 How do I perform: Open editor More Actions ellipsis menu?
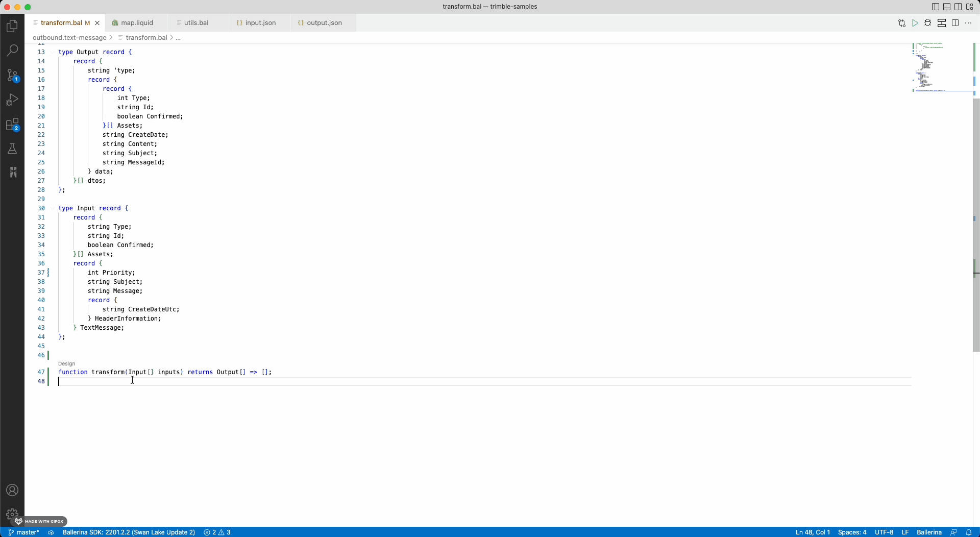[x=968, y=23]
